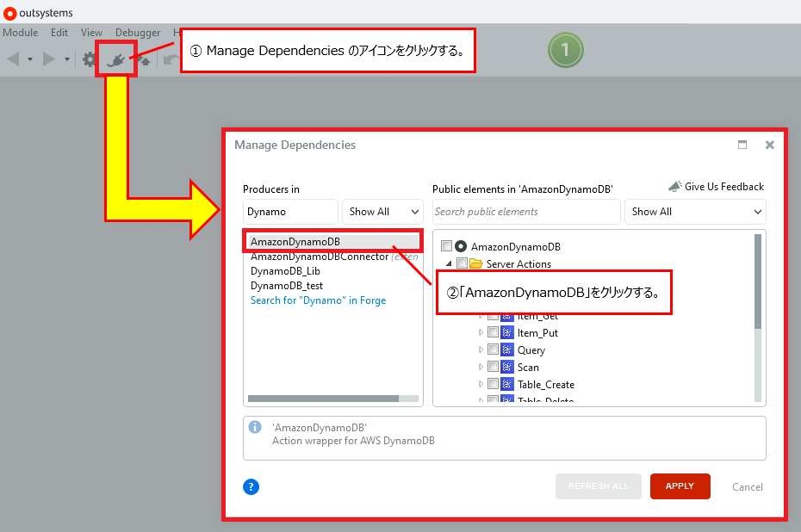The height and width of the screenshot is (532, 801).
Task: Click the 1-Click Publish upload icon
Action: [x=144, y=59]
